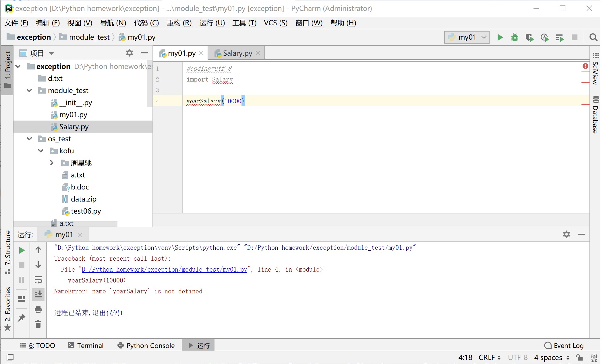This screenshot has width=603, height=364.
Task: Open the SciView side panel
Action: click(596, 69)
